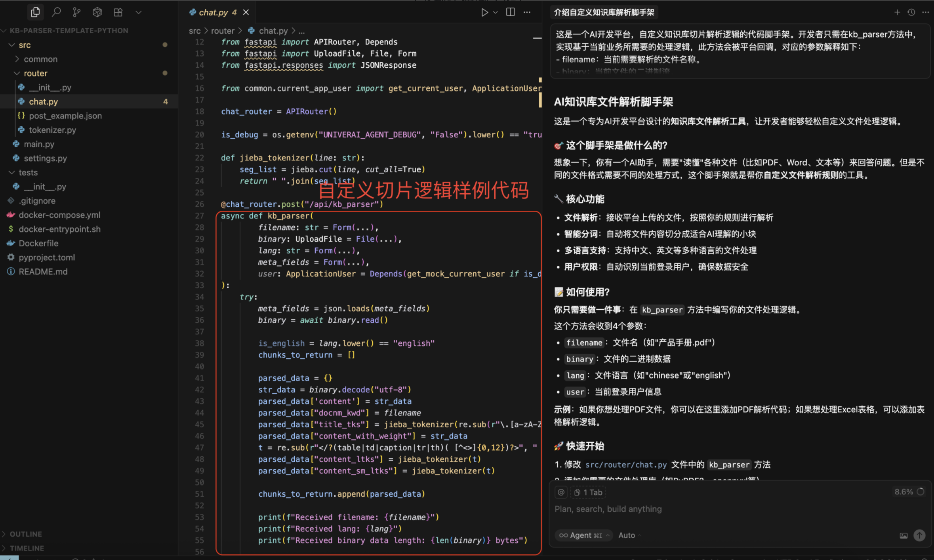This screenshot has height=560, width=934.
Task: Click line number 27 in gutter
Action: [199, 216]
